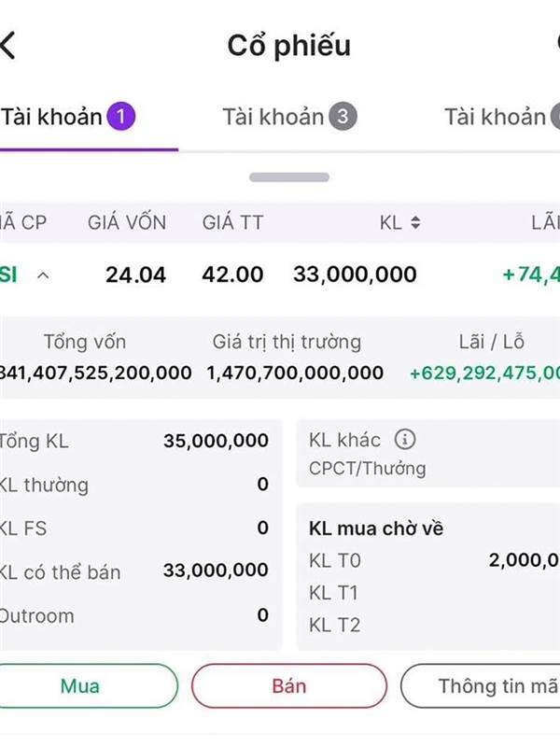Open the Thông tin mã button
Image resolution: width=560 pixels, height=747 pixels.
coord(481,685)
